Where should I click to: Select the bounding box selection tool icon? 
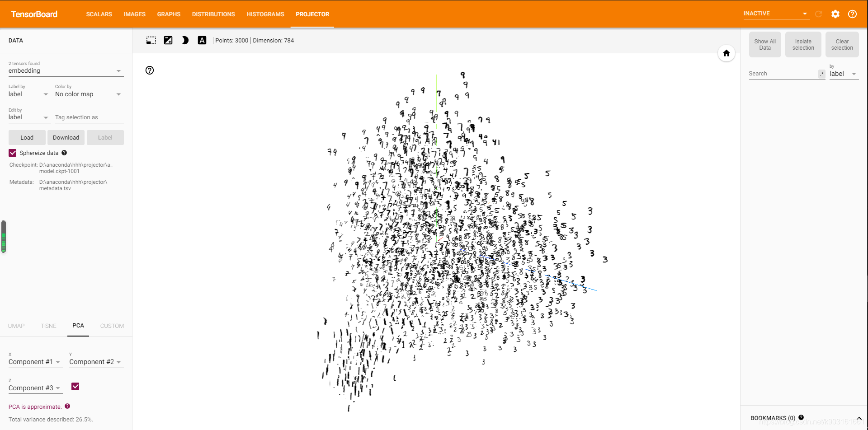click(151, 40)
